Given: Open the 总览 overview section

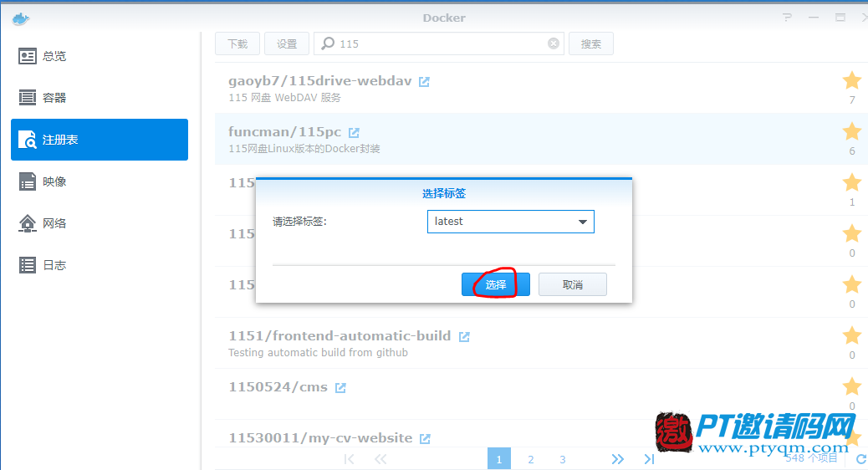Looking at the screenshot, I should (x=99, y=56).
